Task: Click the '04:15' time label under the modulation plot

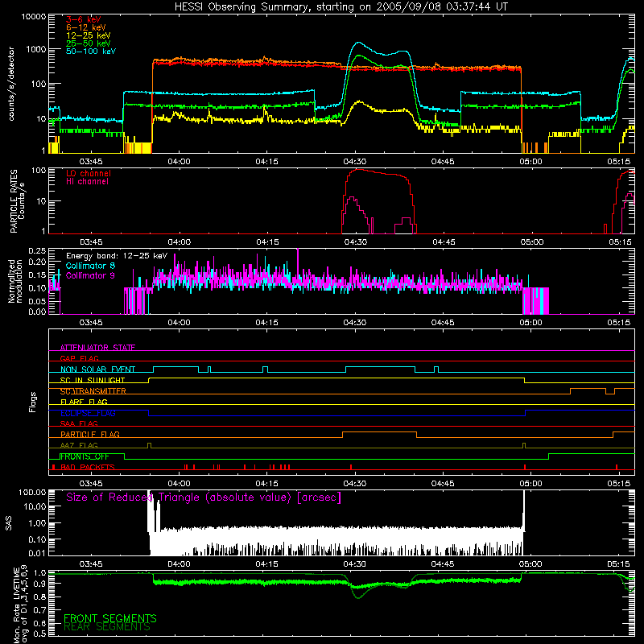Action: point(266,323)
